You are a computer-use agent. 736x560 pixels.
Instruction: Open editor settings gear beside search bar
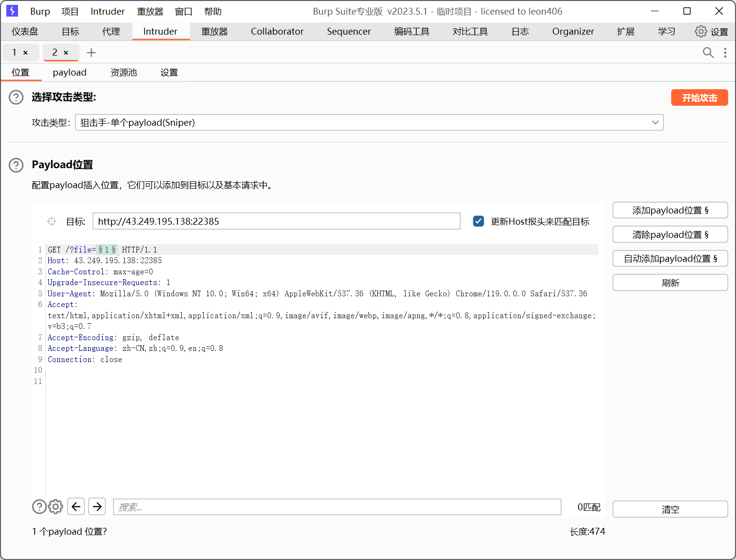click(56, 507)
